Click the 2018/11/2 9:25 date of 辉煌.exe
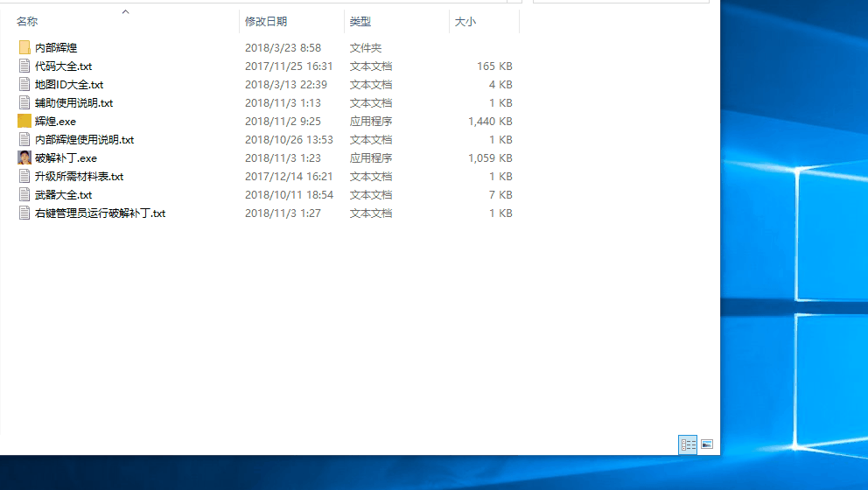The image size is (868, 490). click(x=283, y=122)
